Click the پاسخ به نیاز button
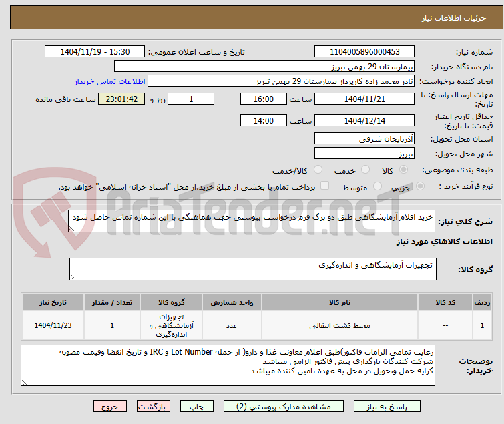Viewport: 504px width, 424px height. tap(387, 407)
